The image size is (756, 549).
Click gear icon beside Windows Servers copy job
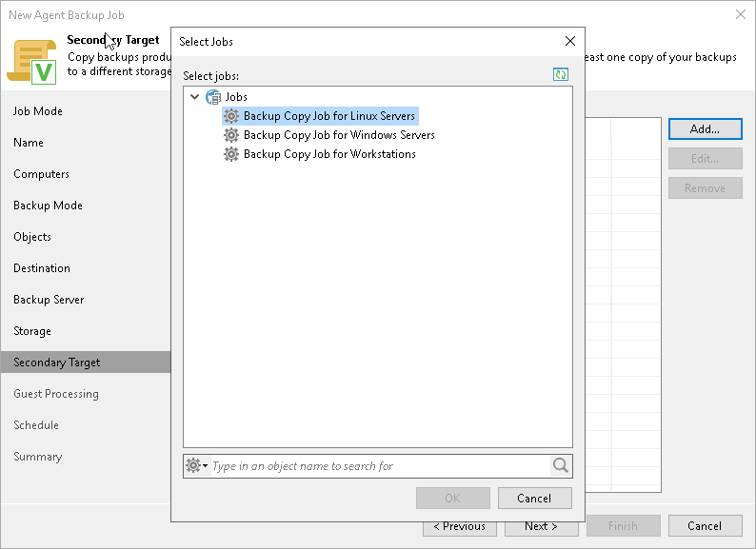pos(231,135)
